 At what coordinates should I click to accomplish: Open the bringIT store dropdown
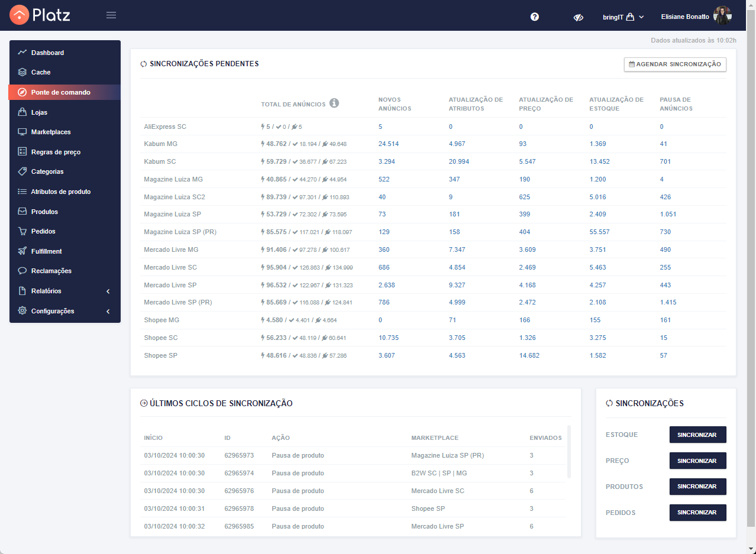[623, 17]
